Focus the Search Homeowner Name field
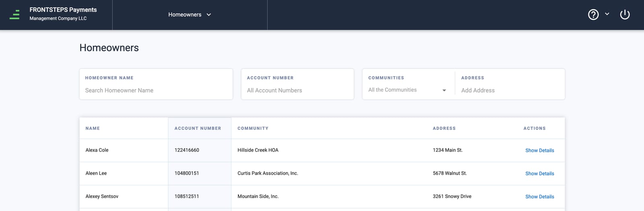Image resolution: width=644 pixels, height=211 pixels. pyautogui.click(x=156, y=90)
